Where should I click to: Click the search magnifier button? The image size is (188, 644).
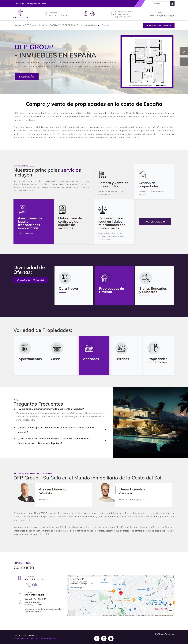coord(172,4)
